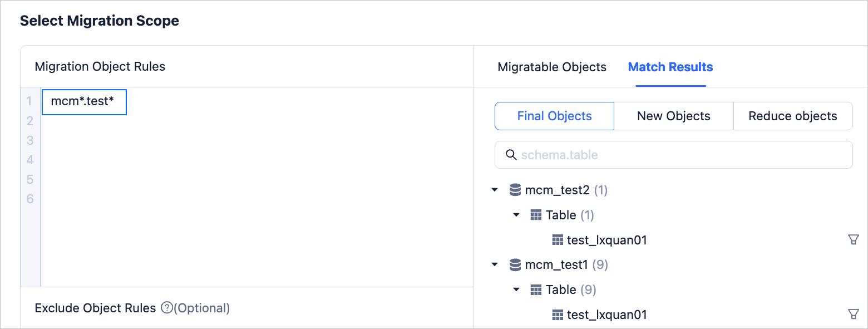This screenshot has height=329, width=868.
Task: Collapse the mcm_test1 database node
Action: tap(495, 265)
